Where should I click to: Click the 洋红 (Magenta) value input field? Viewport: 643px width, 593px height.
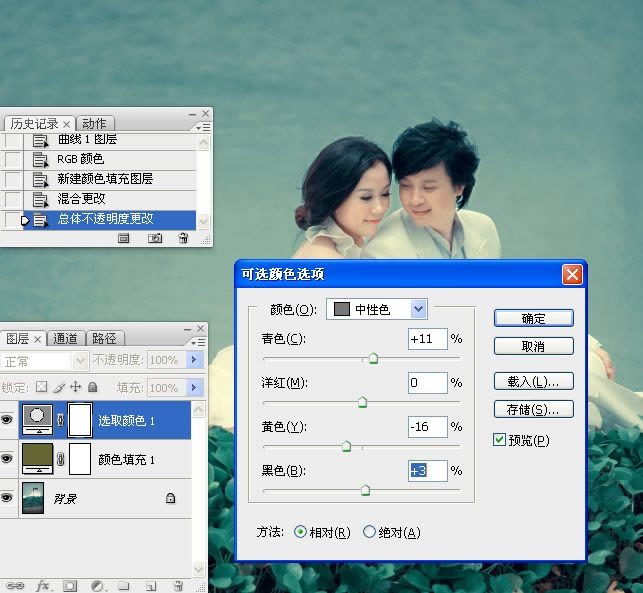pyautogui.click(x=427, y=383)
